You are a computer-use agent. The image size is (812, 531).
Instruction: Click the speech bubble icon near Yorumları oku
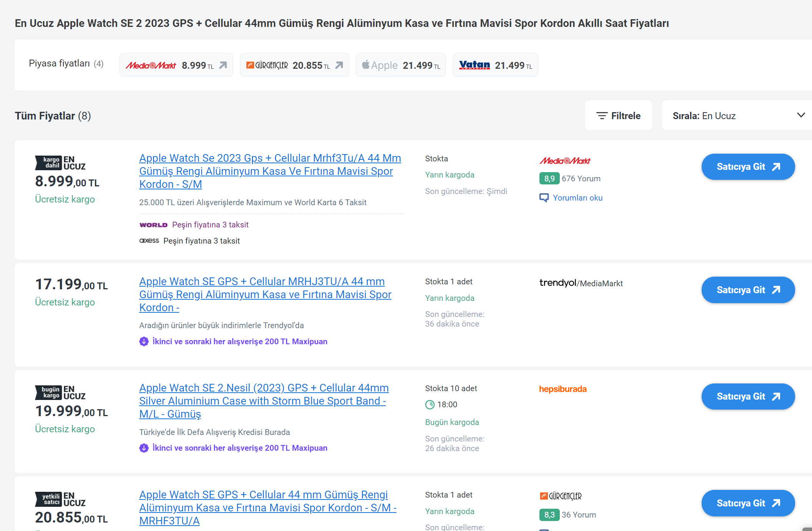(x=544, y=198)
